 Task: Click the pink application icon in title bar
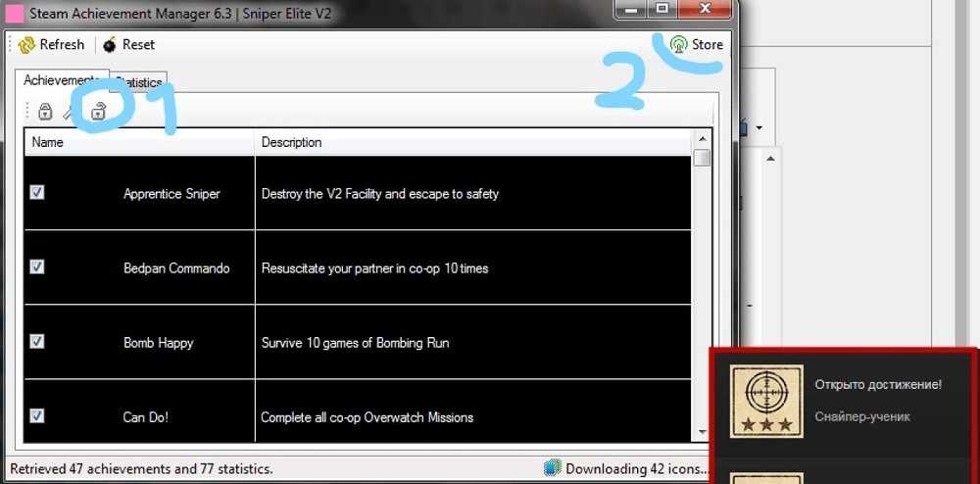point(15,13)
